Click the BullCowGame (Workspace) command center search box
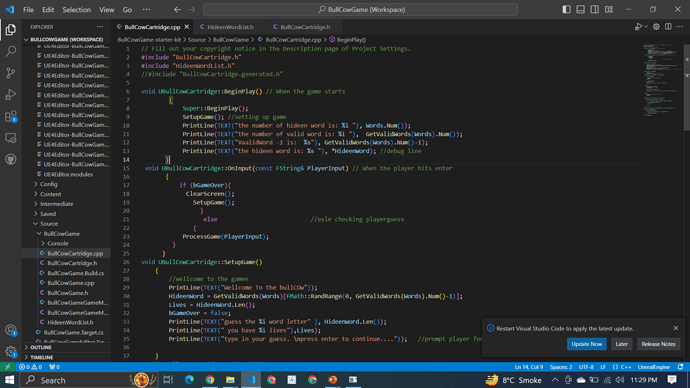The width and height of the screenshot is (690, 388). pos(360,10)
